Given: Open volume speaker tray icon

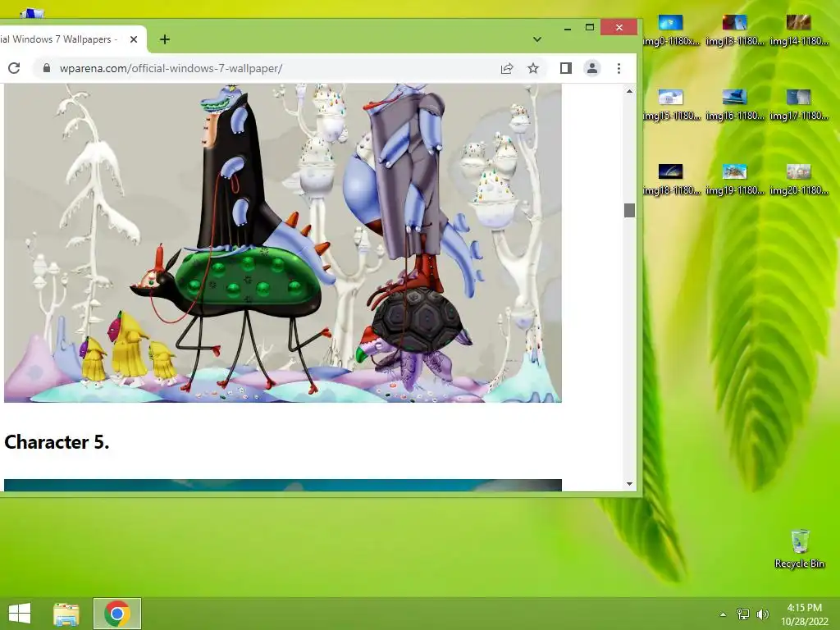Looking at the screenshot, I should pos(763,614).
